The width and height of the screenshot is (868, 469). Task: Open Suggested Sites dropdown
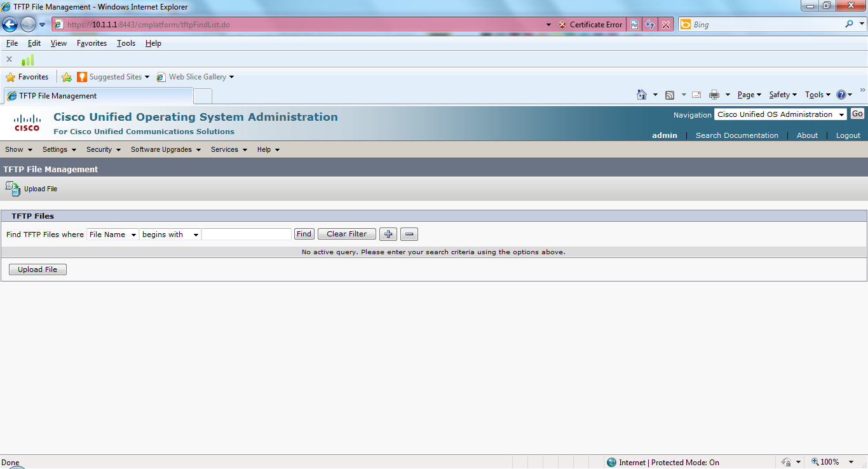113,77
